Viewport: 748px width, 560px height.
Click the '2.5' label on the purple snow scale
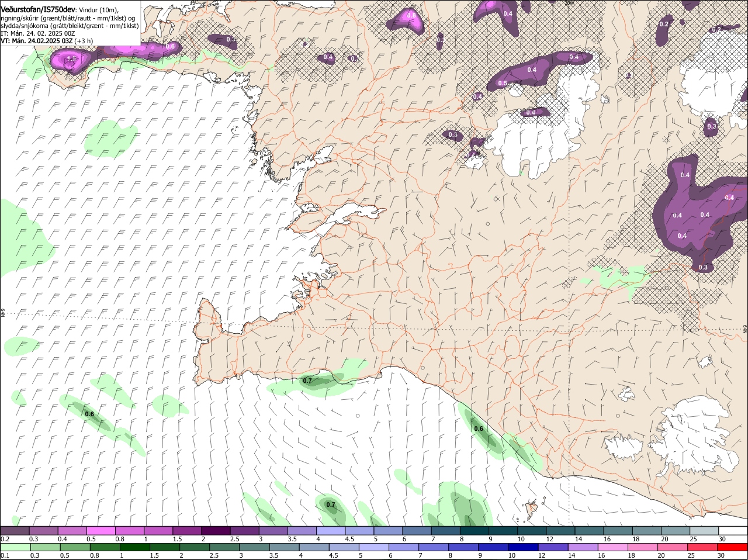[x=234, y=538]
